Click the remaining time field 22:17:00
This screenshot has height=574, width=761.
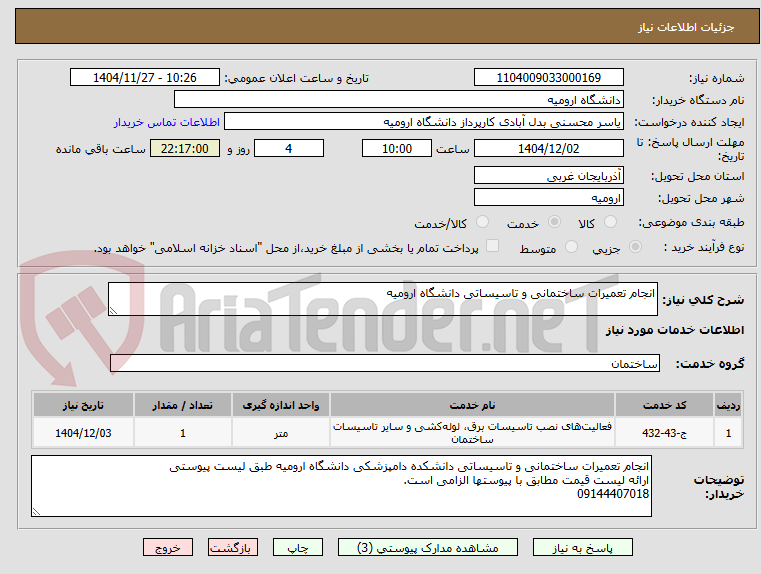pyautogui.click(x=185, y=148)
